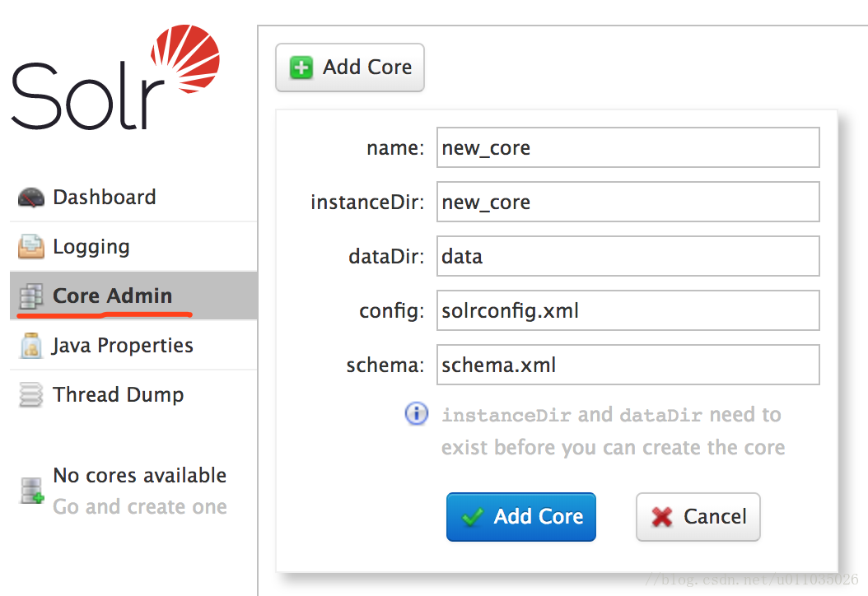Screen dimensions: 868x596
Task: Focus the instanceDir input field
Action: 628,202
